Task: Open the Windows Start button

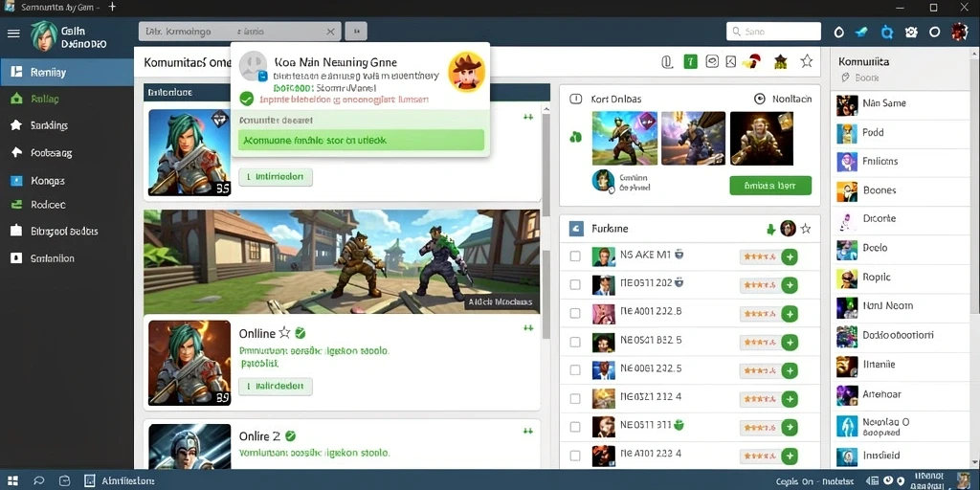Action: pyautogui.click(x=12, y=480)
